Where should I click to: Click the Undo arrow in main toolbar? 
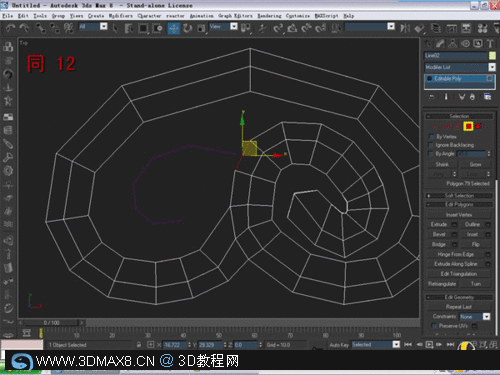point(11,28)
